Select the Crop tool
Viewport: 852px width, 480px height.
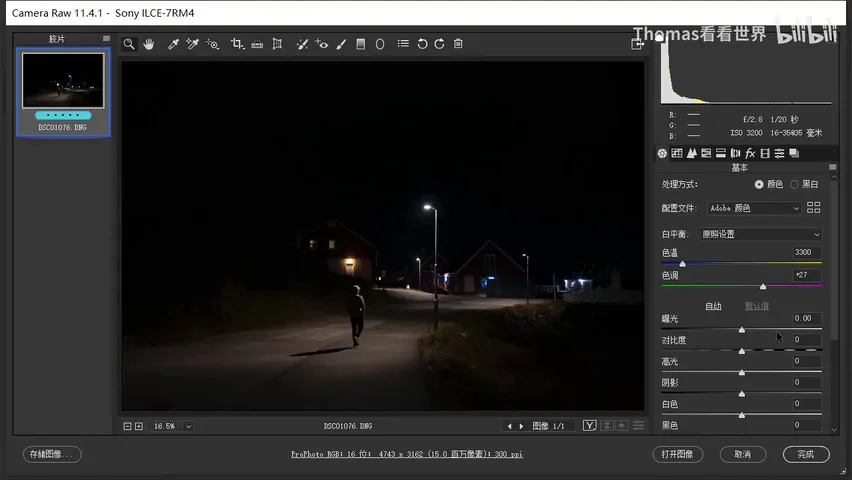coord(237,44)
